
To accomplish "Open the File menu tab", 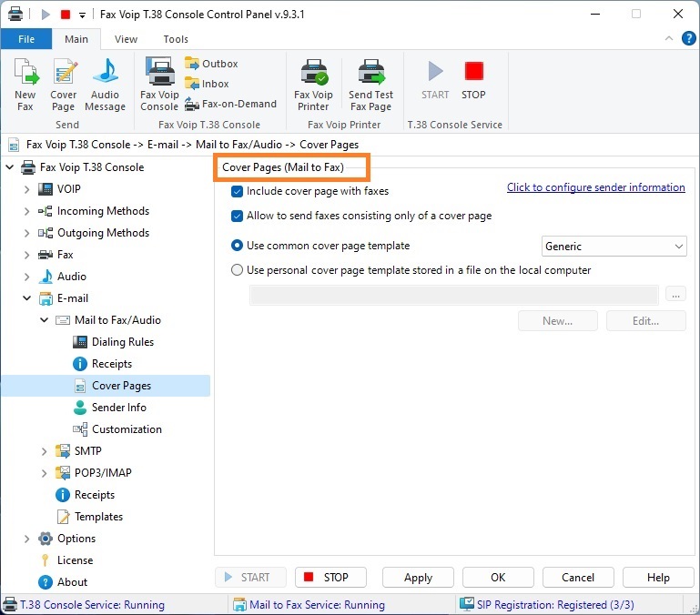I will coord(26,39).
